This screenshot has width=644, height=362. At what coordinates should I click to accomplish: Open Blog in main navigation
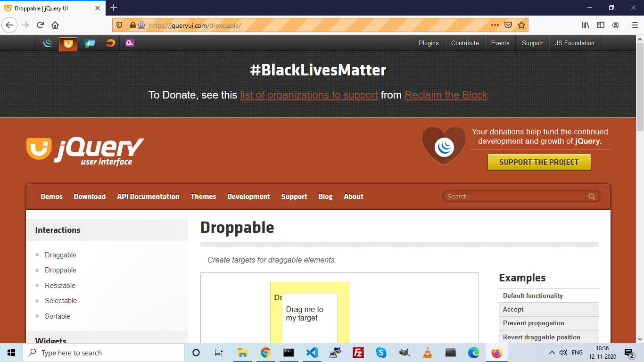(x=325, y=197)
